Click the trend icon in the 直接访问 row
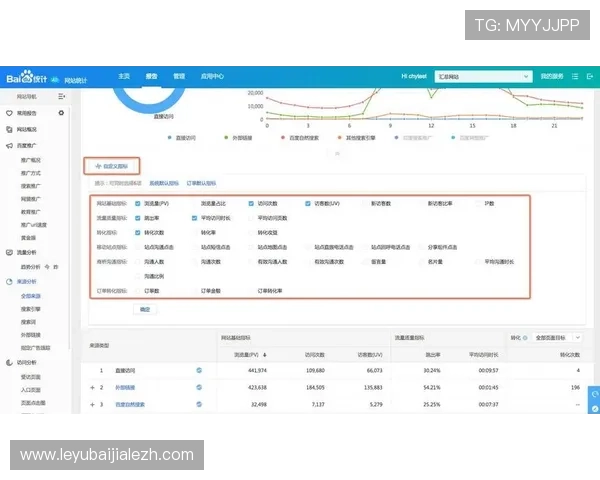The height and width of the screenshot is (480, 600). pos(199,371)
